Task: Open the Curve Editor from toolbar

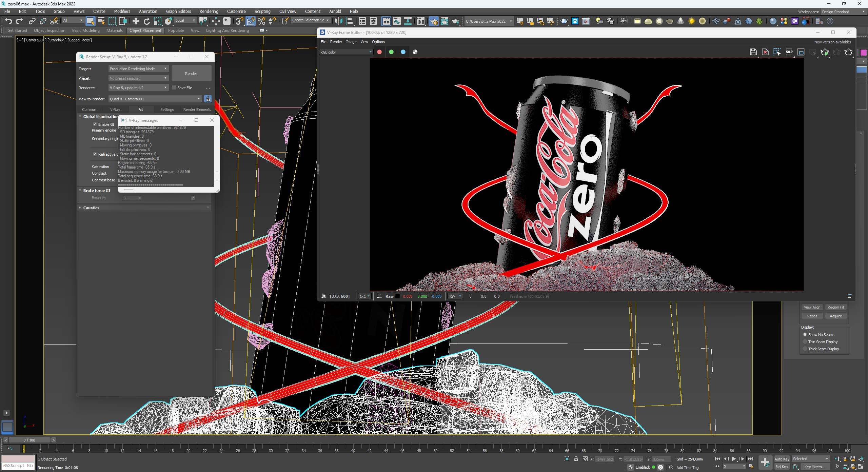Action: [397, 21]
